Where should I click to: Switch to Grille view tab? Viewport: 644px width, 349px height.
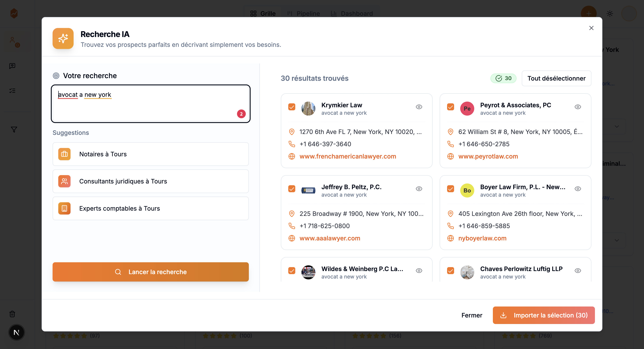(x=263, y=14)
